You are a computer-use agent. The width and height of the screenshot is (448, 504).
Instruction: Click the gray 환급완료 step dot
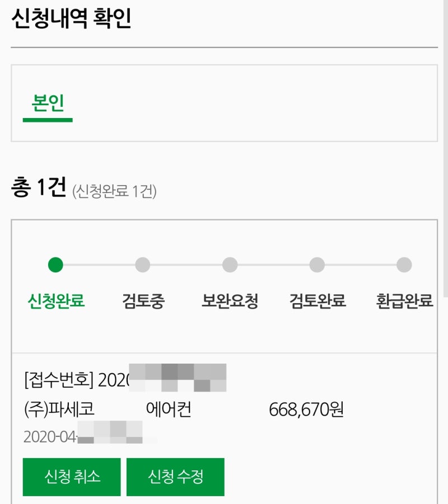[404, 265]
